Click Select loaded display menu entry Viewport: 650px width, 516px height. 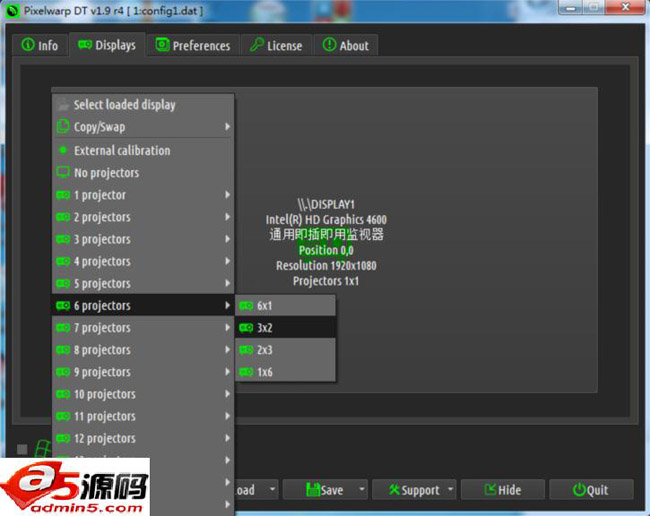(143, 104)
